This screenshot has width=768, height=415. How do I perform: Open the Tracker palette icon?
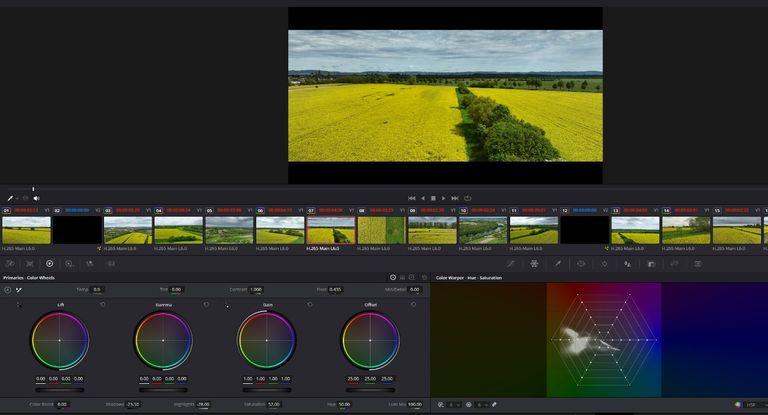604,264
